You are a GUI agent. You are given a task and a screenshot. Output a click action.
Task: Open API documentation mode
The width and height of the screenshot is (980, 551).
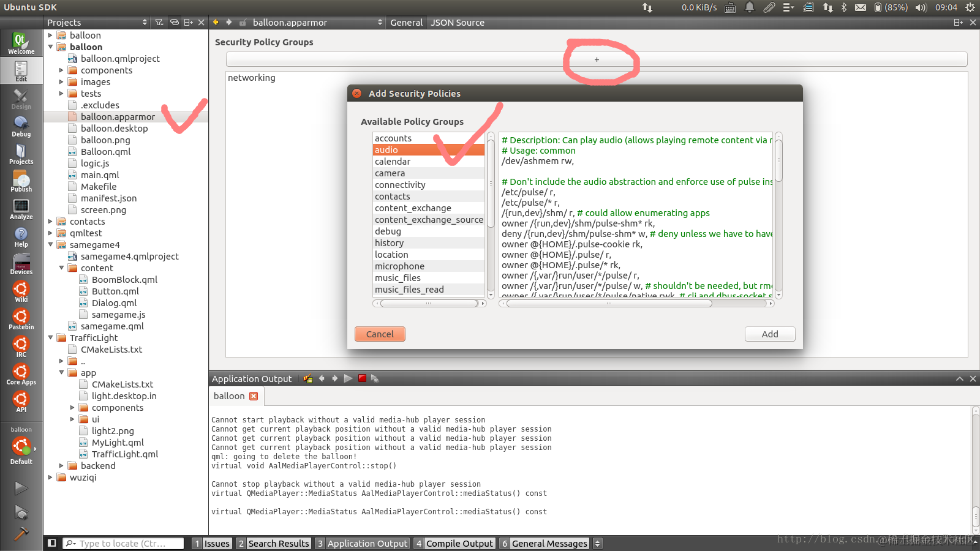point(21,402)
